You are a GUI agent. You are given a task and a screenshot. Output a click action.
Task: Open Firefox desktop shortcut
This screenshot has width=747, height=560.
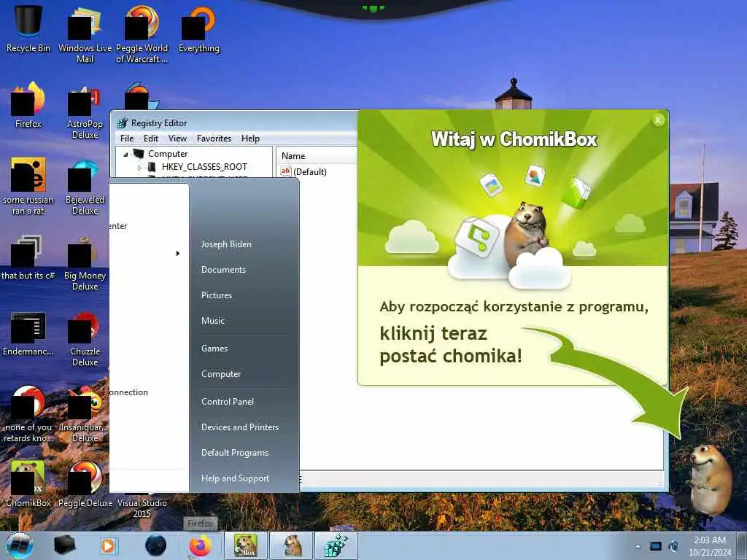(x=28, y=105)
